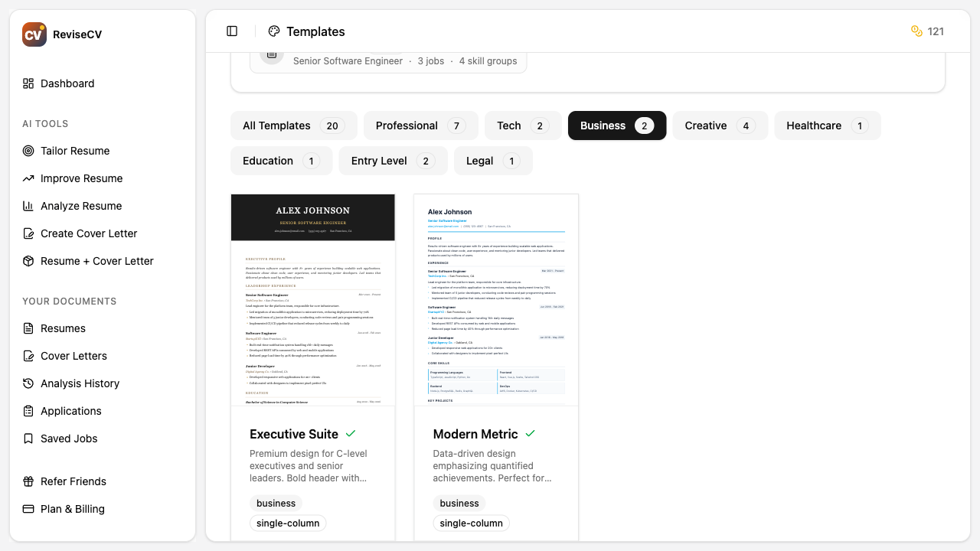This screenshot has height=551, width=980.
Task: Switch to the Creative templates filter
Action: coord(720,126)
